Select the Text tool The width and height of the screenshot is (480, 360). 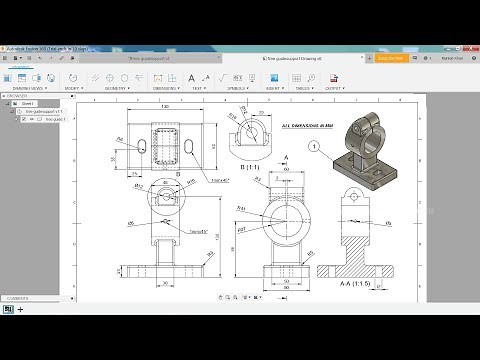pos(191,78)
